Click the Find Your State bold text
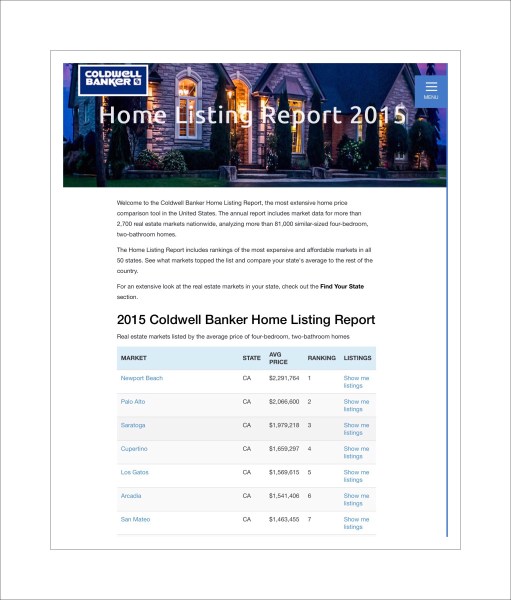 coord(342,286)
